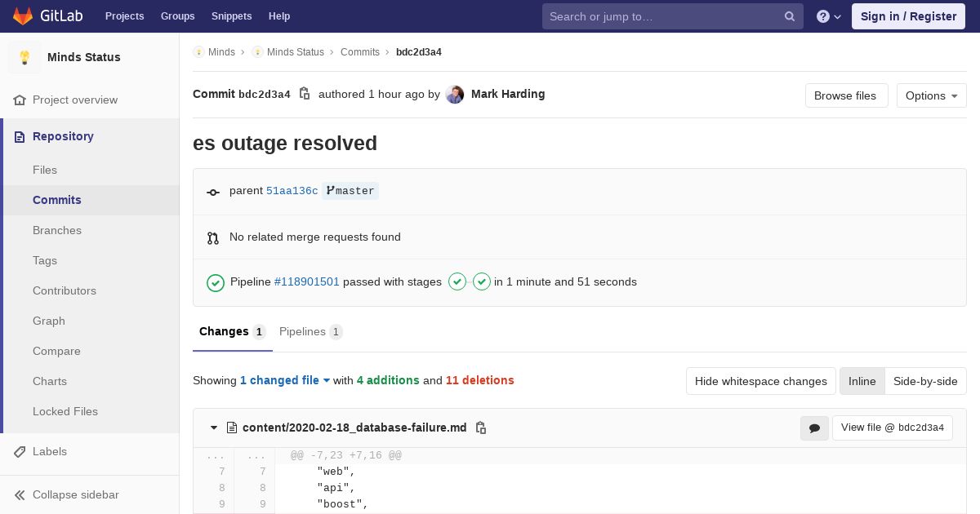Toggle comments for this file

(814, 428)
